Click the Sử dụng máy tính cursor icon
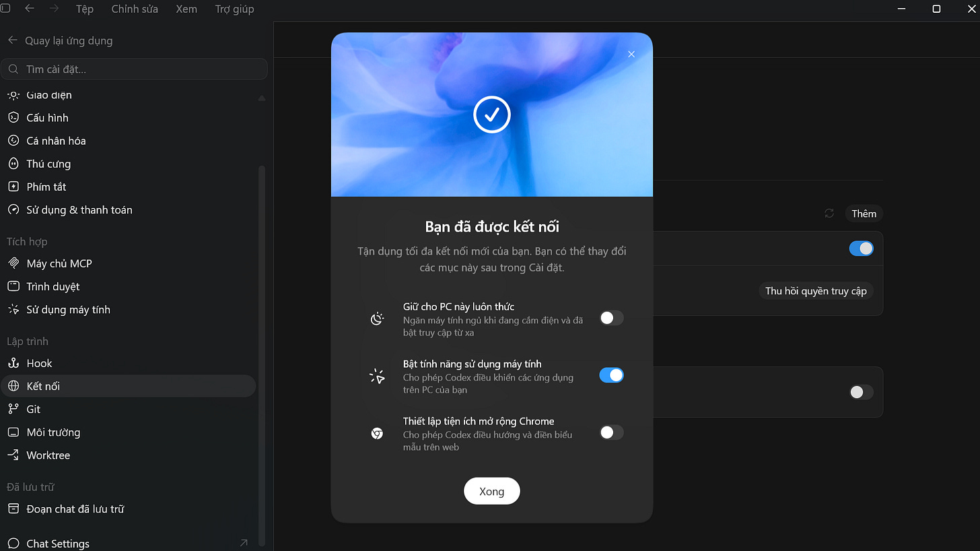This screenshot has height=551, width=980. (x=13, y=310)
